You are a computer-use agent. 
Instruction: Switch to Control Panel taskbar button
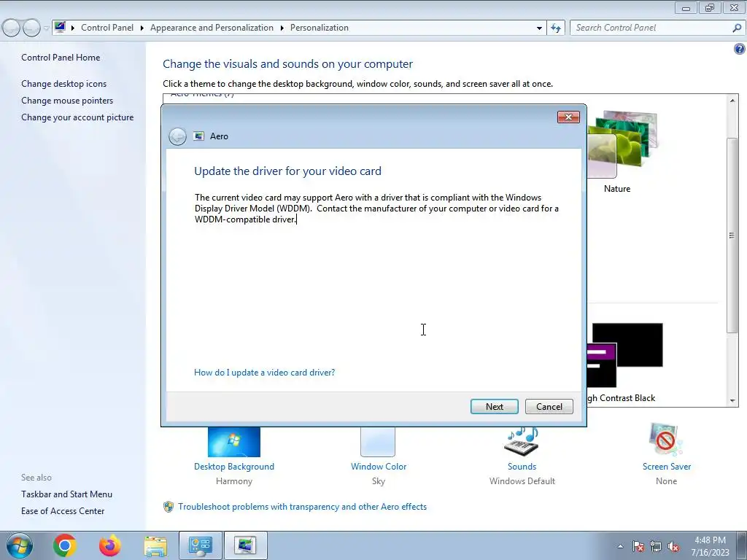pyautogui.click(x=200, y=545)
